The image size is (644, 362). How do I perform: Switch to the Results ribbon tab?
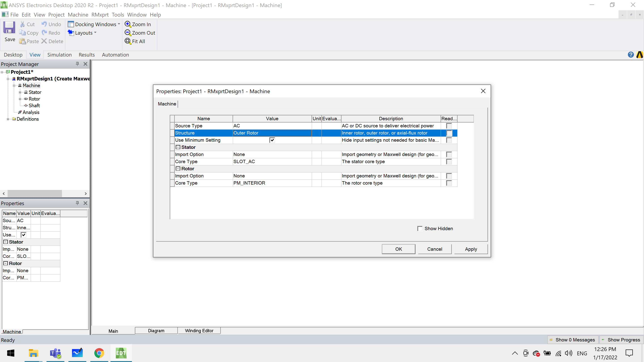(87, 55)
